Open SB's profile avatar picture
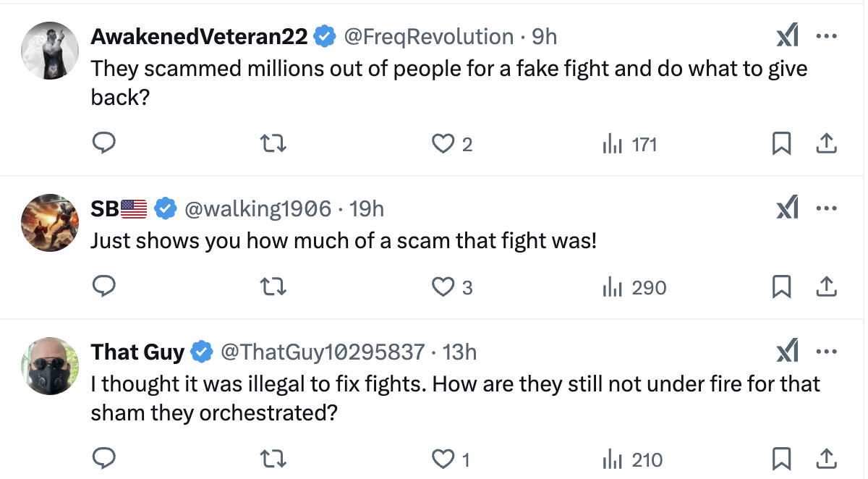This screenshot has height=479, width=868. coord(50,222)
